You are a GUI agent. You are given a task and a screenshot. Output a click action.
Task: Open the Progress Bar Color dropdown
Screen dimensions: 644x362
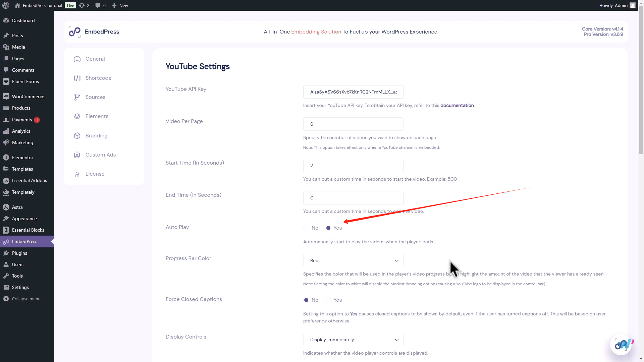353,260
